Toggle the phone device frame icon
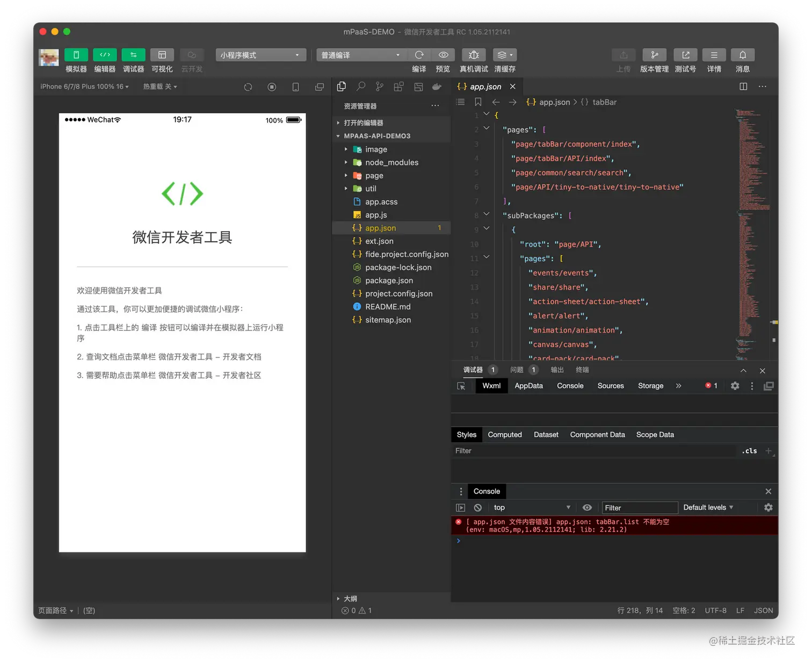This screenshot has height=663, width=812. (x=295, y=87)
